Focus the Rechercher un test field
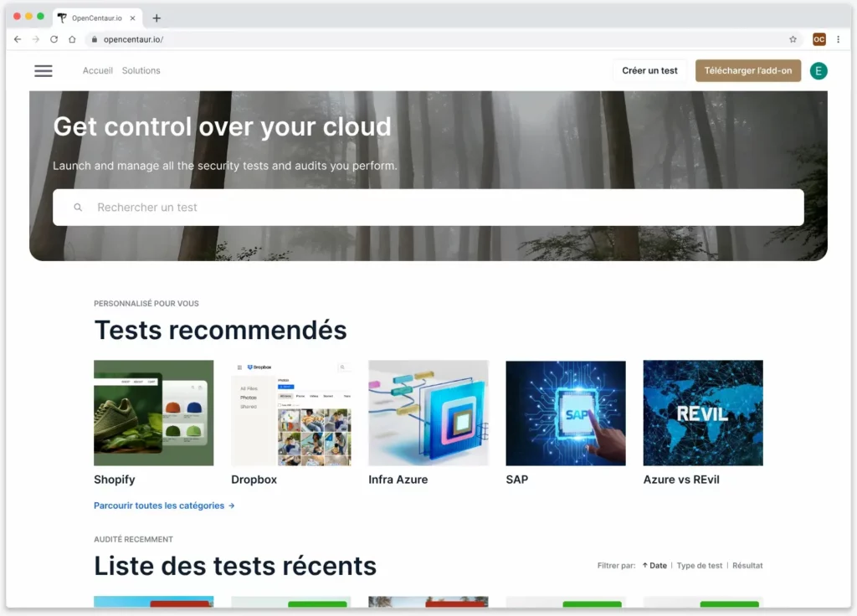Viewport: 857px width, 616px height. click(x=428, y=208)
